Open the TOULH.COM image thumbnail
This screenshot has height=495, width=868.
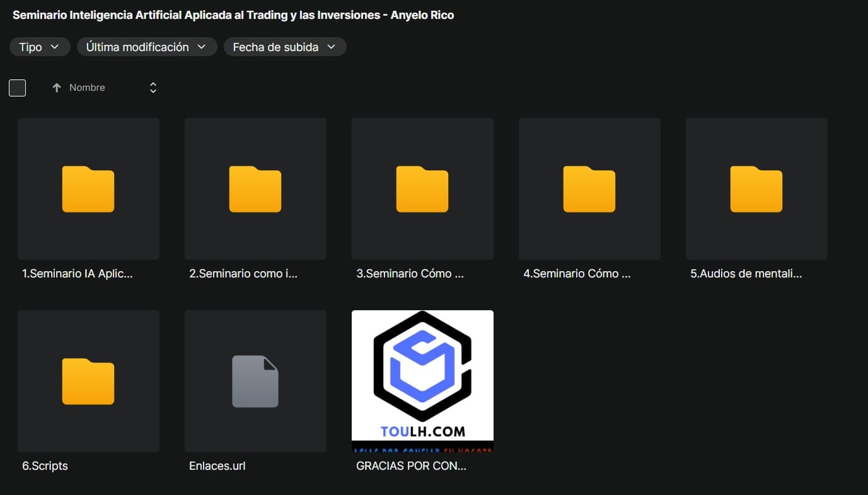(x=422, y=381)
